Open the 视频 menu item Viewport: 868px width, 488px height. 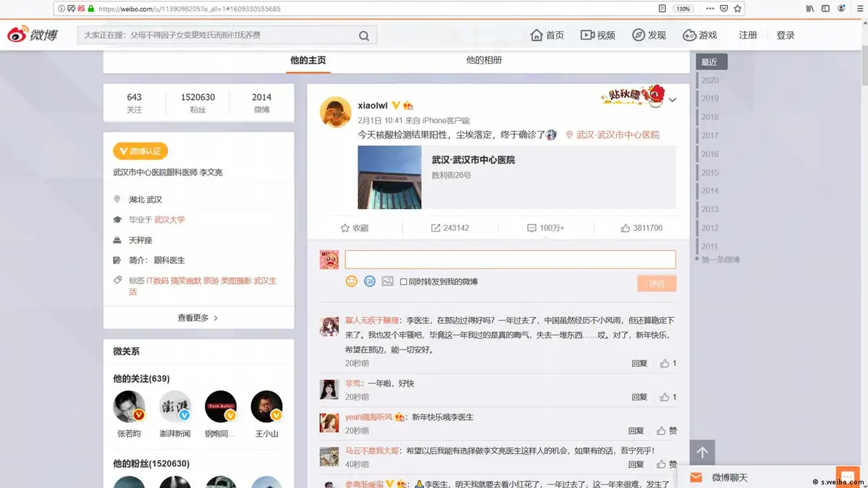597,35
